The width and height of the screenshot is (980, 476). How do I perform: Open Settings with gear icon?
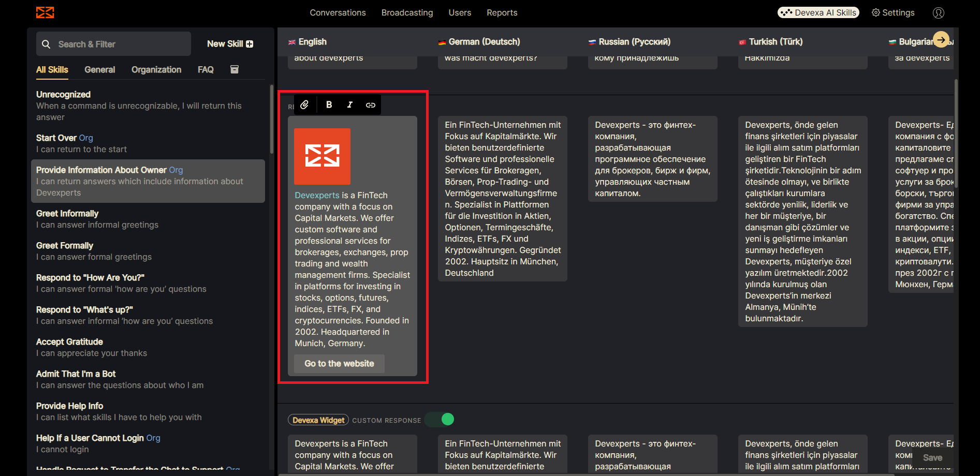point(893,12)
